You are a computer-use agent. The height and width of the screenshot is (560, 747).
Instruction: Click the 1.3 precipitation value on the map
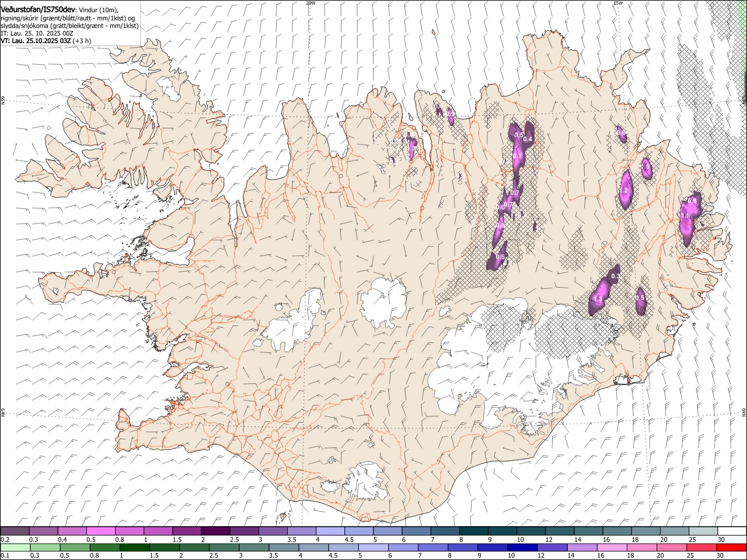point(598,299)
